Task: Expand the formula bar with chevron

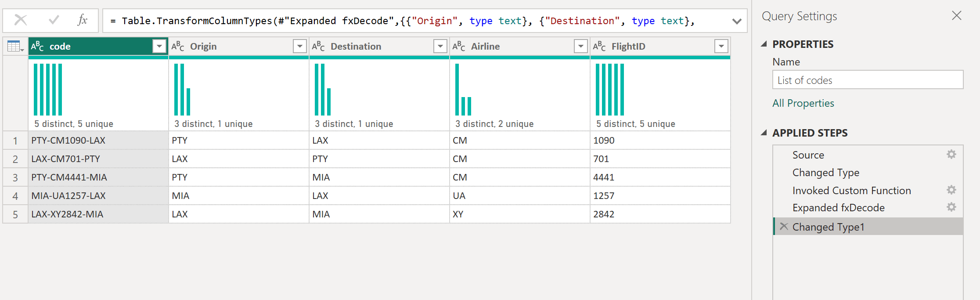Action: 737,21
